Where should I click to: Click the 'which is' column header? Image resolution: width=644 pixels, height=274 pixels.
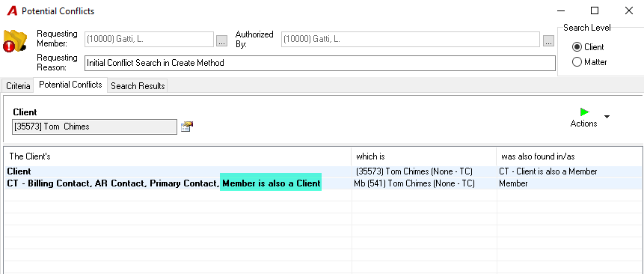pos(424,156)
